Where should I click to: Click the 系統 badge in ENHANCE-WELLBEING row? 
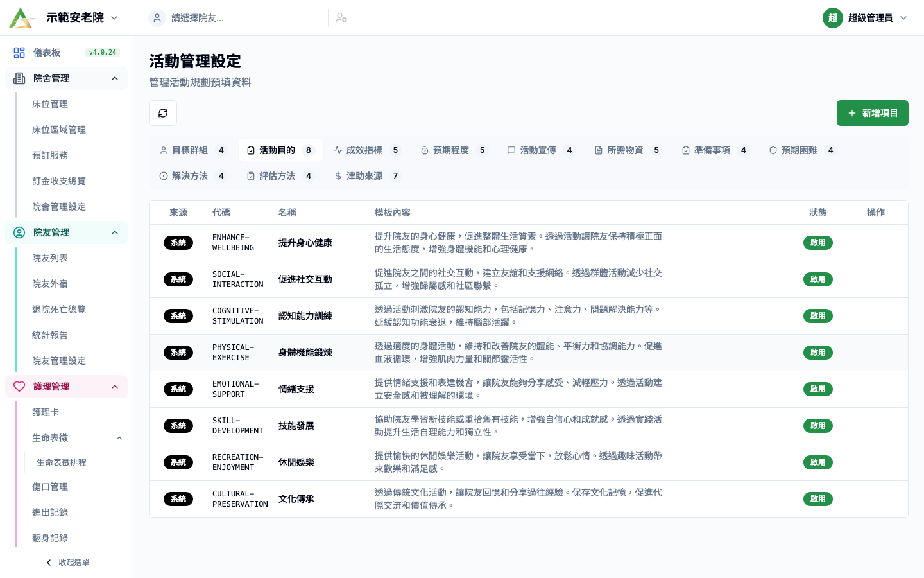coord(178,243)
